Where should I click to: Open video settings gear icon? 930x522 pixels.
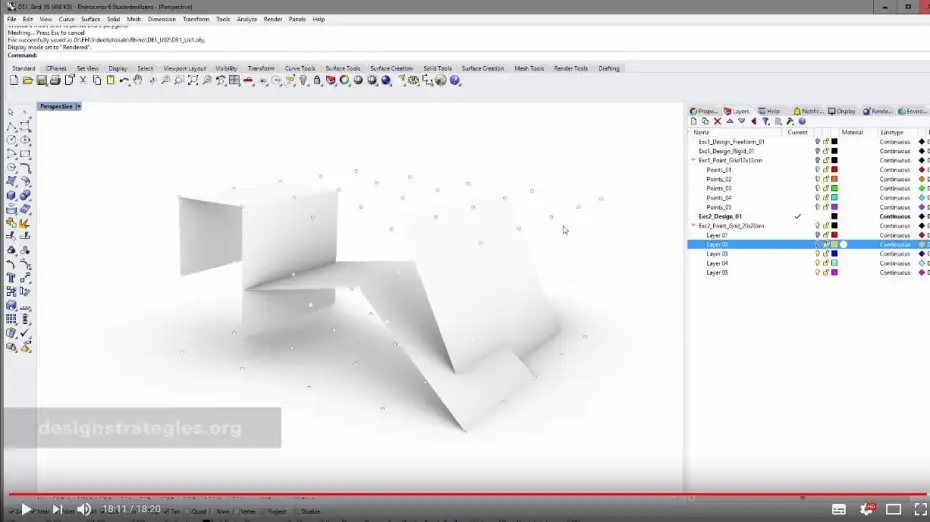(867, 509)
